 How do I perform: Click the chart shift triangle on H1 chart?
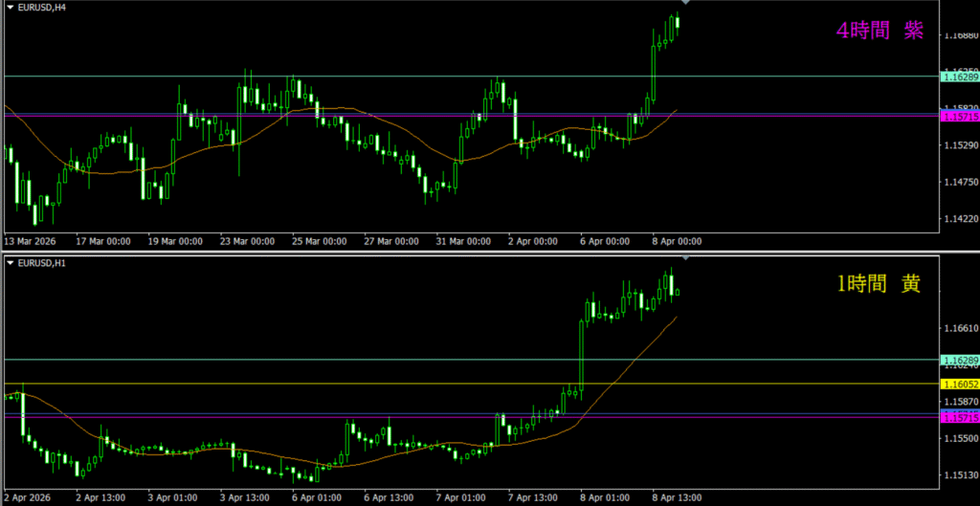(685, 258)
